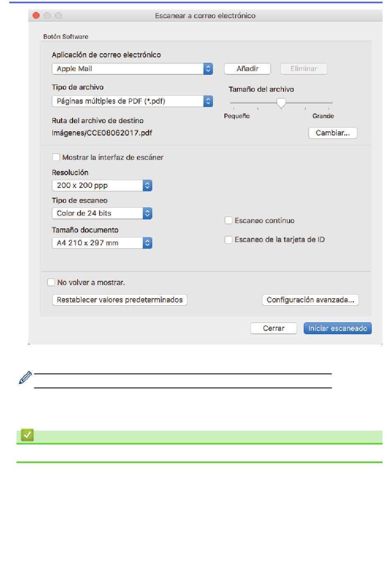
Task: Expand Tamaño documento A4 dropdown
Action: coord(102,243)
